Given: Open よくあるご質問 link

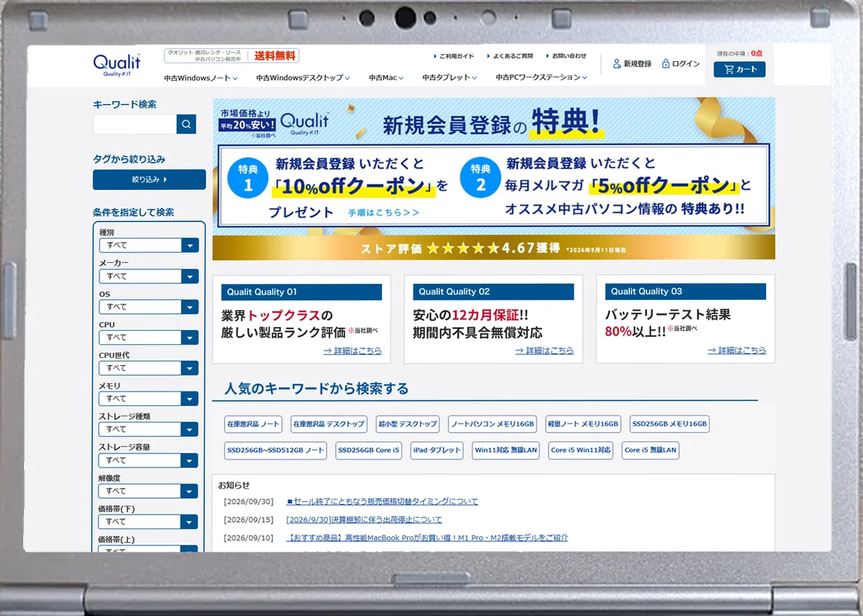Looking at the screenshot, I should (510, 56).
